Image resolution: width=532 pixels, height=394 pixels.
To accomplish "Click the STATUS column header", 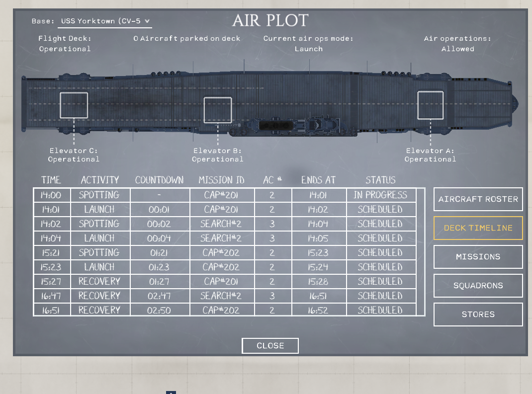I will tap(381, 180).
